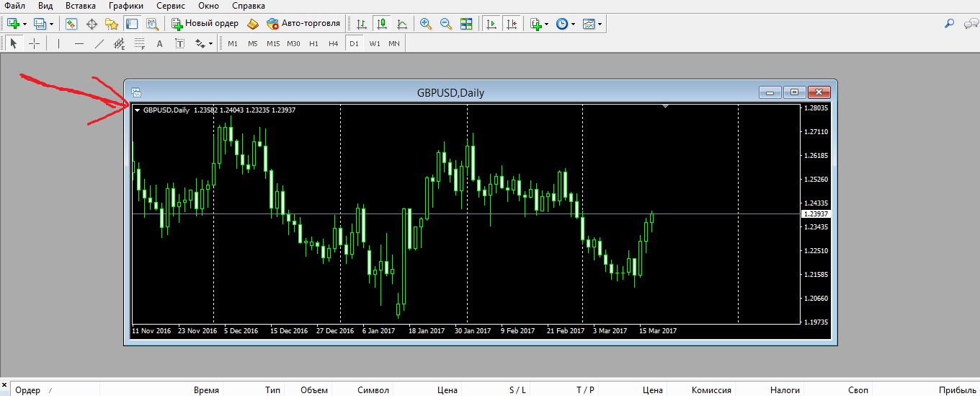Select the Crosshair tool
The height and width of the screenshot is (396, 980).
[34, 43]
